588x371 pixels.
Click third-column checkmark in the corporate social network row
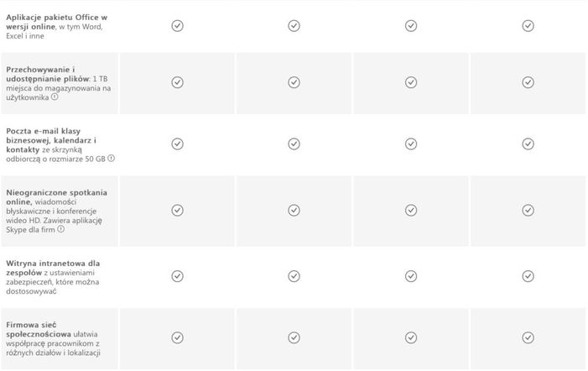[x=411, y=337]
